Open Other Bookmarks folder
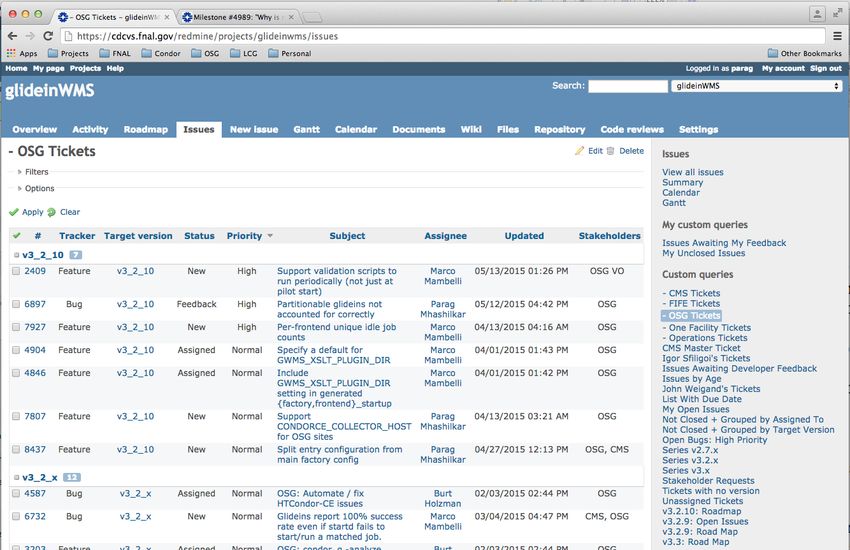Image resolution: width=850 pixels, height=550 pixels. pos(805,53)
